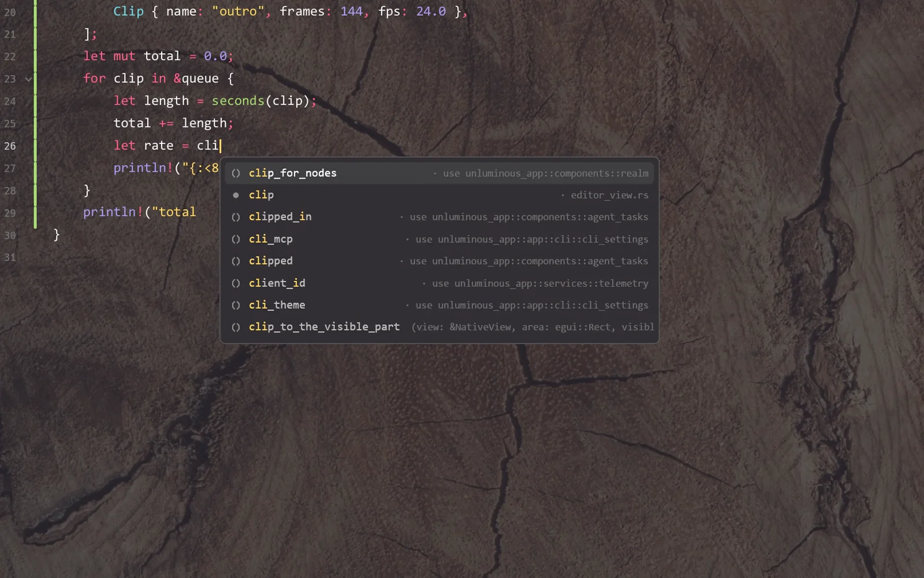Image resolution: width=924 pixels, height=578 pixels.
Task: Pick clipped_in from autocomplete list
Action: pos(439,217)
